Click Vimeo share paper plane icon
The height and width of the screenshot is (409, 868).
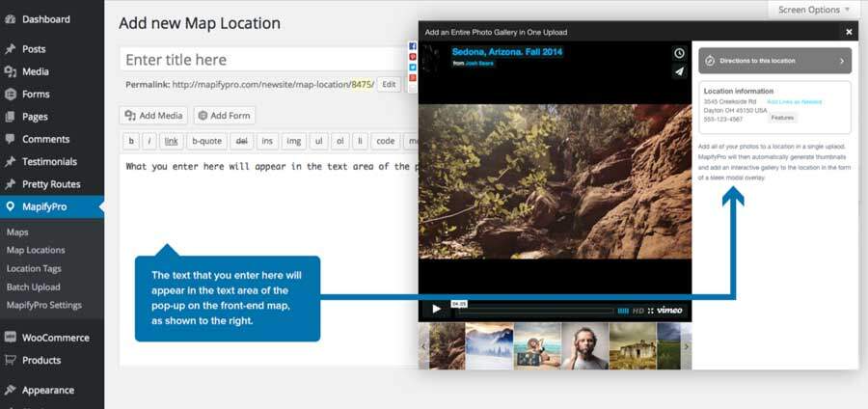tap(679, 71)
